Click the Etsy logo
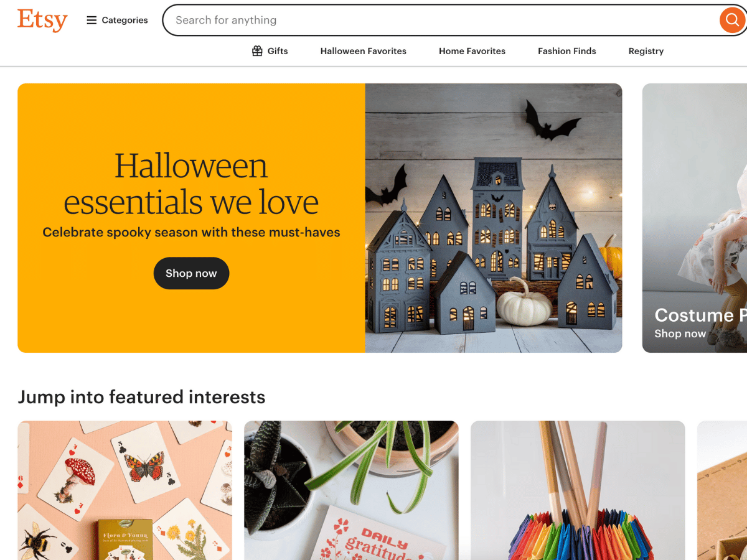 tap(42, 20)
